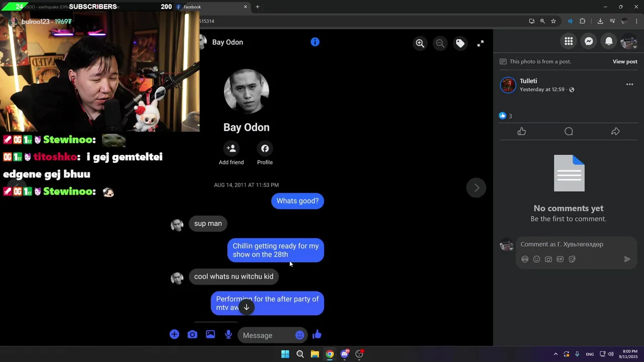Zoom in on the photo
Viewport: 644px width, 362px height.
[x=420, y=44]
